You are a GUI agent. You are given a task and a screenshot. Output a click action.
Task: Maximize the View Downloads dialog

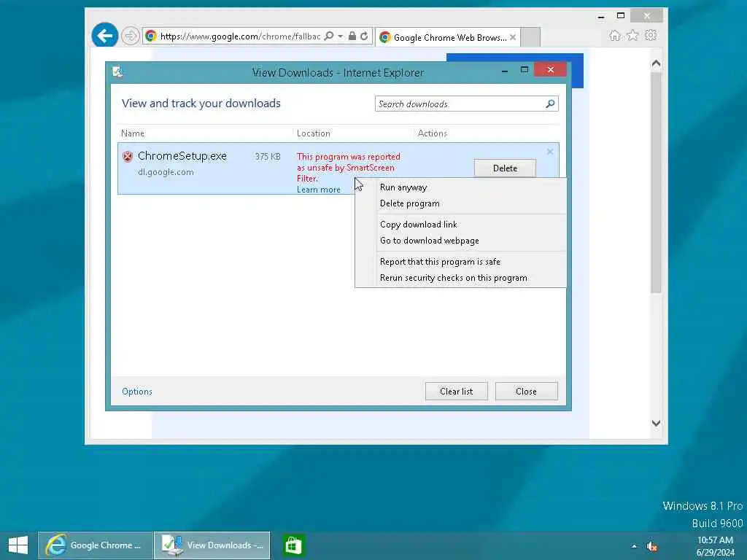[x=525, y=71]
